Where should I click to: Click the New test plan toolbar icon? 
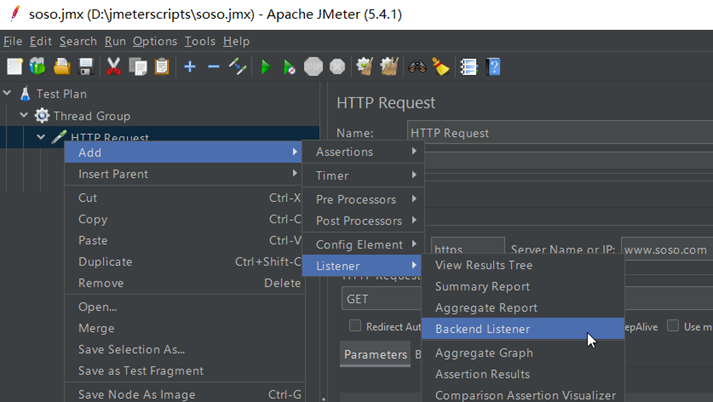(15, 67)
